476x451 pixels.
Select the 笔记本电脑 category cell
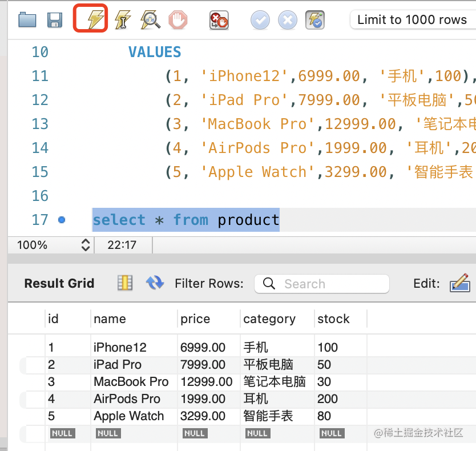pos(277,381)
